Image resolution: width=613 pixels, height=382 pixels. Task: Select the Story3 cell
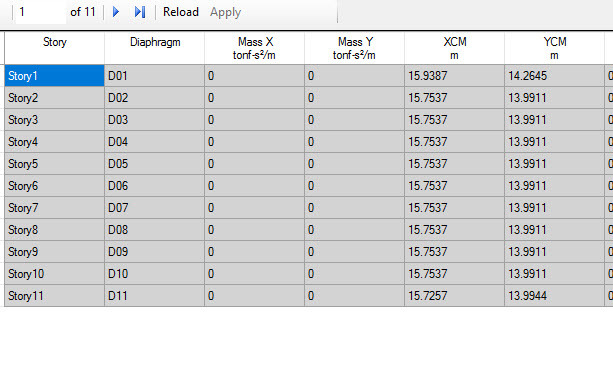pos(54,120)
